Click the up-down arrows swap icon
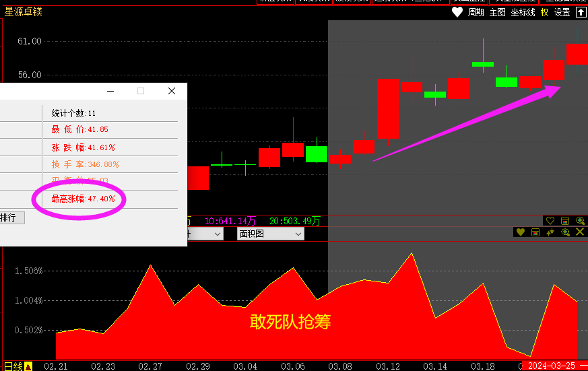 click(550, 232)
